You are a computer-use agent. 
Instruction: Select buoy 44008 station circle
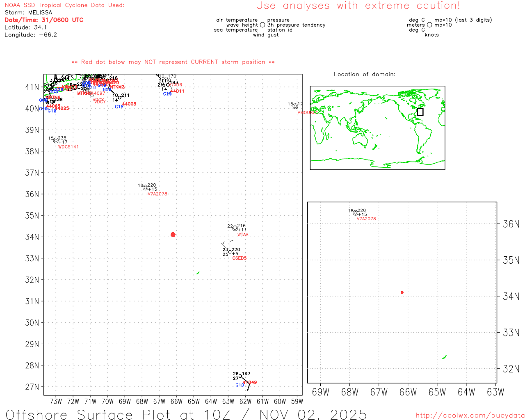(119, 98)
